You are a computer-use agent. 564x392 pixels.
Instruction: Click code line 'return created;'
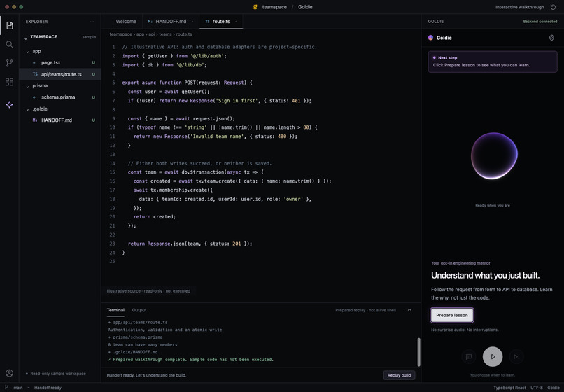click(155, 217)
